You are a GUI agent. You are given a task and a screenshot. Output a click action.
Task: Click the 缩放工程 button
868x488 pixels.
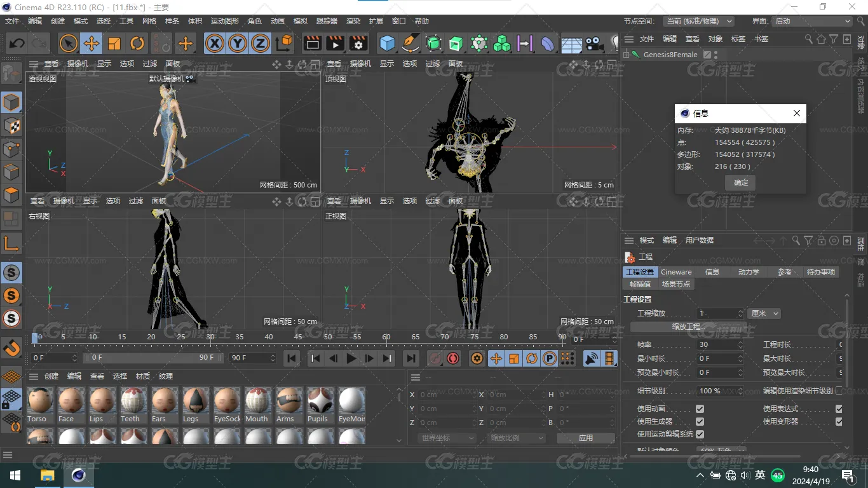point(689,327)
